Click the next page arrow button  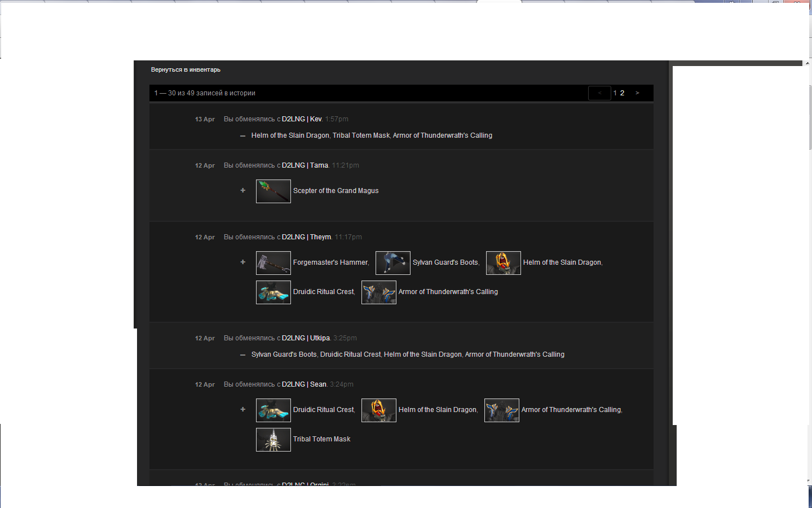point(637,93)
